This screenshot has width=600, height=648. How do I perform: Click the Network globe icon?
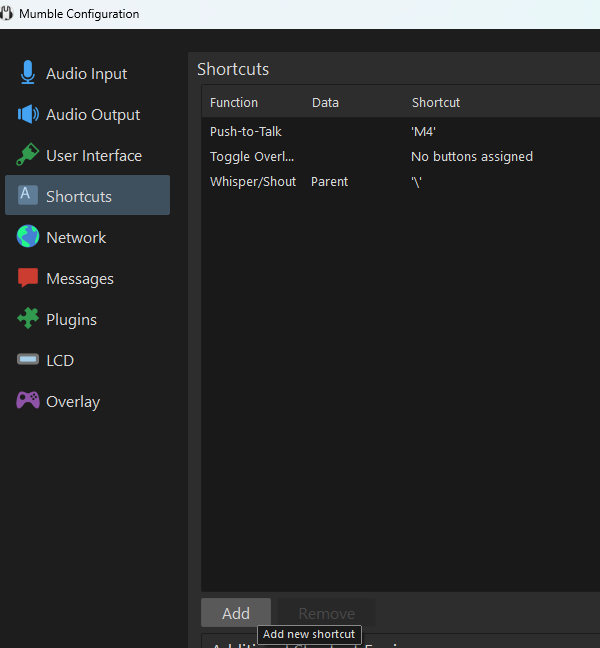pos(28,236)
